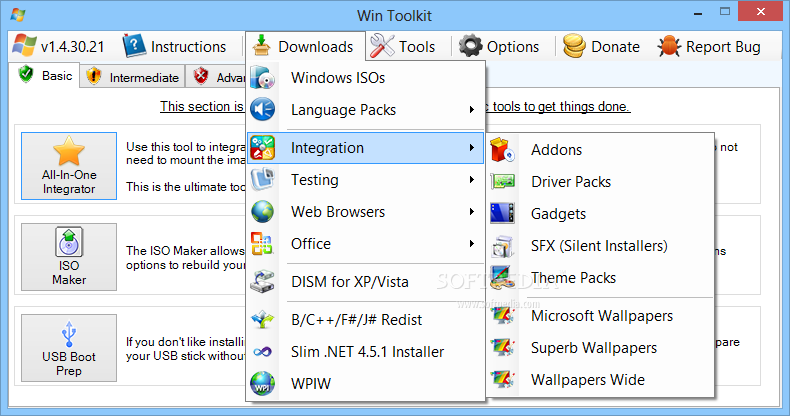Screen dimensions: 790x416
Task: Select DISM for XP/Vista menu entry
Action: pyautogui.click(x=365, y=282)
